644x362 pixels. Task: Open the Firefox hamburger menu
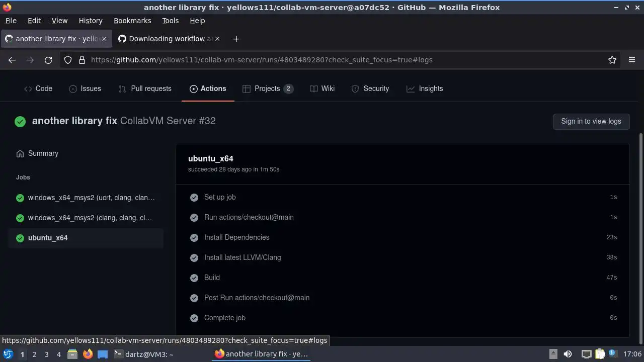632,60
